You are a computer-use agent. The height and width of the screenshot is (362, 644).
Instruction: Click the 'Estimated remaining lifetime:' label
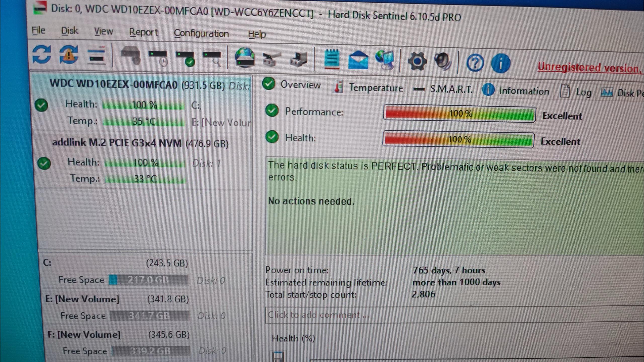click(326, 282)
